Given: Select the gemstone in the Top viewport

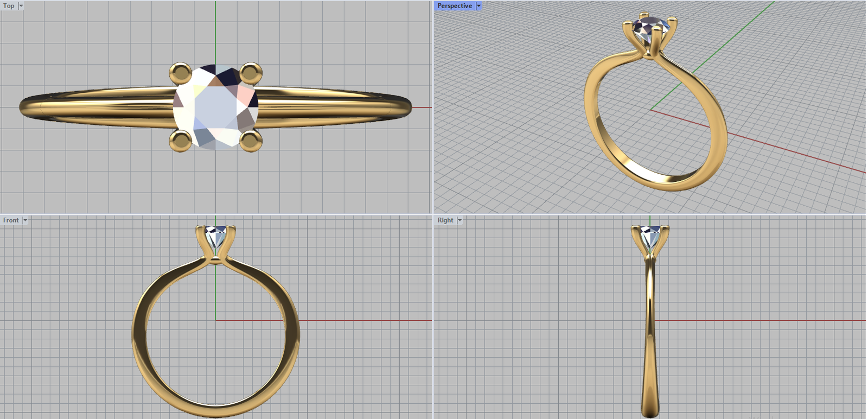Looking at the screenshot, I should coord(215,107).
